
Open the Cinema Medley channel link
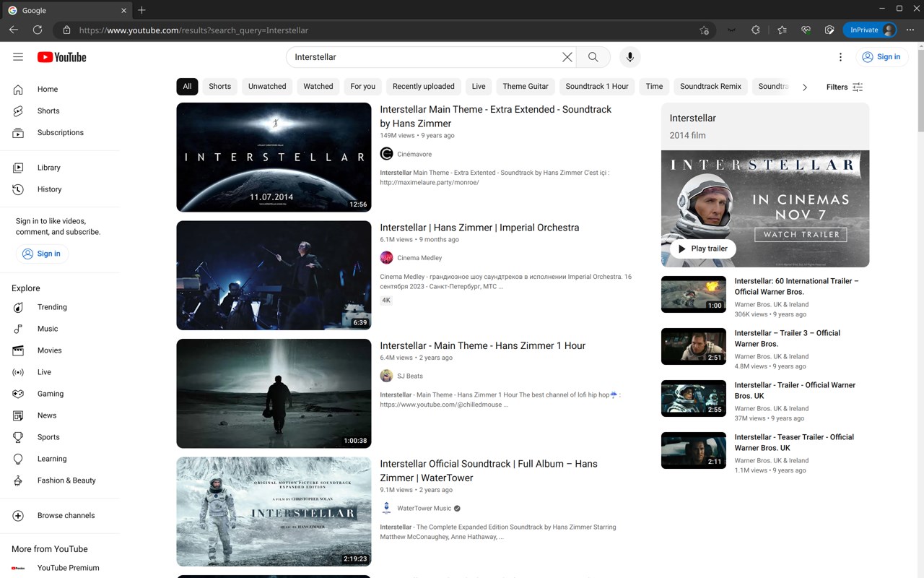(419, 258)
